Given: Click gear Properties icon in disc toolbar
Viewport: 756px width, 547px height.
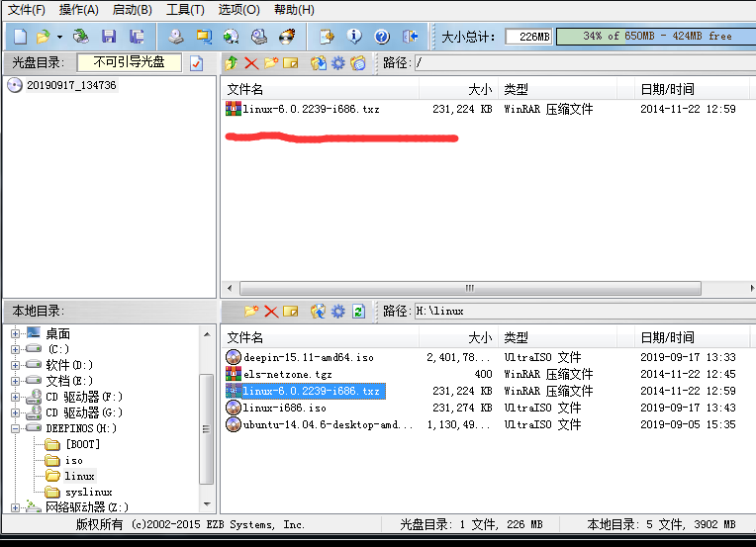Looking at the screenshot, I should coord(338,63).
